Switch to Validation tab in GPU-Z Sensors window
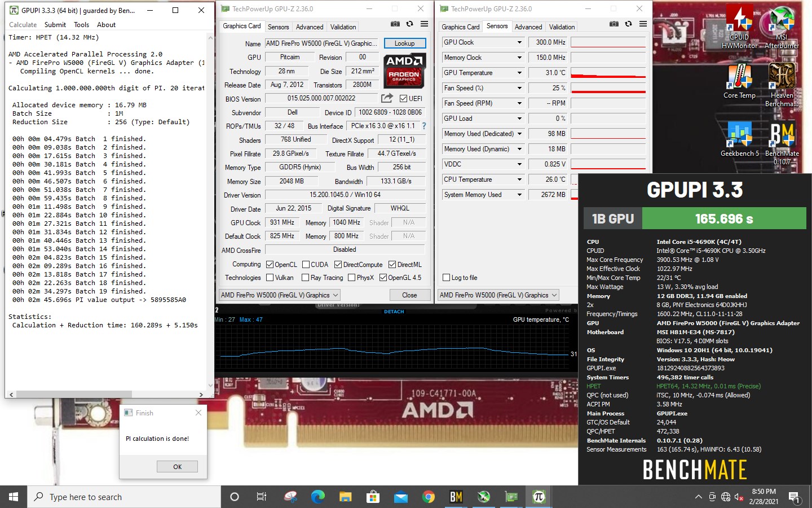This screenshot has height=508, width=812. click(562, 27)
